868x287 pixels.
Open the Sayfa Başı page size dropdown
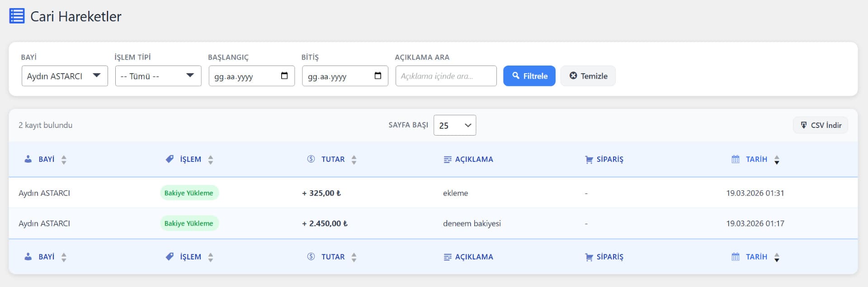454,125
